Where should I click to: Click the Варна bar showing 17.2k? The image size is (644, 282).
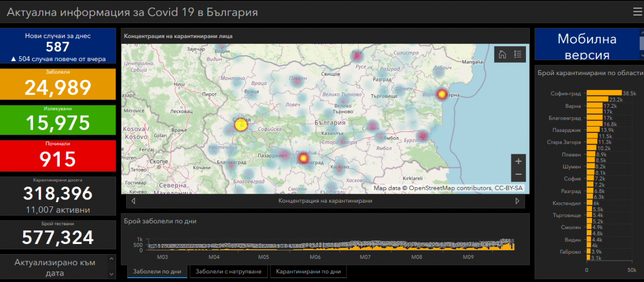[x=594, y=106]
